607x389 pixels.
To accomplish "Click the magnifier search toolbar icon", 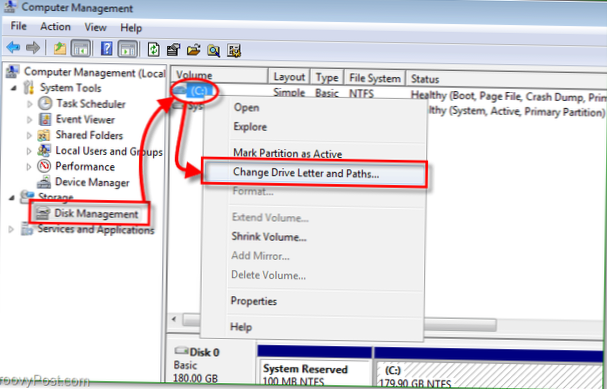I will pyautogui.click(x=214, y=50).
